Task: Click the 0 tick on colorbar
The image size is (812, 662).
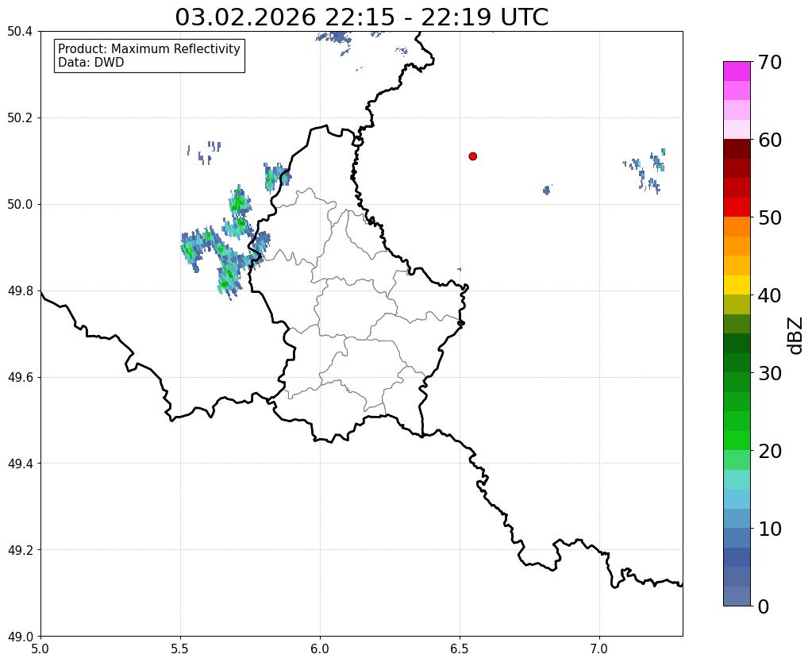Action: click(x=764, y=606)
